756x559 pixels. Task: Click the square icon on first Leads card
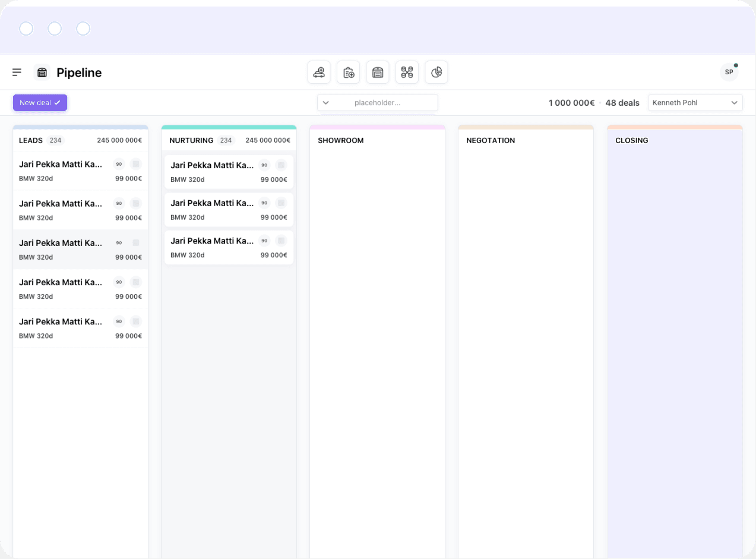[136, 164]
